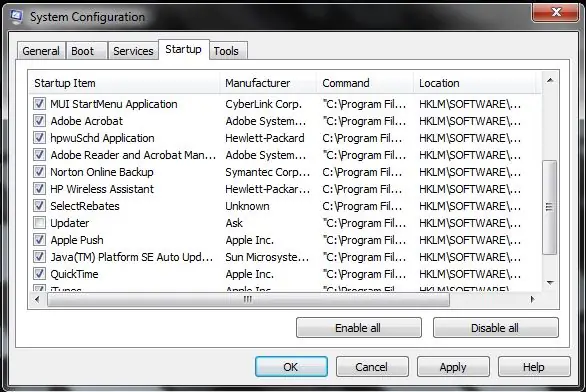The image size is (586, 392).
Task: Click the vertical scrollbar down arrow
Action: click(550, 283)
